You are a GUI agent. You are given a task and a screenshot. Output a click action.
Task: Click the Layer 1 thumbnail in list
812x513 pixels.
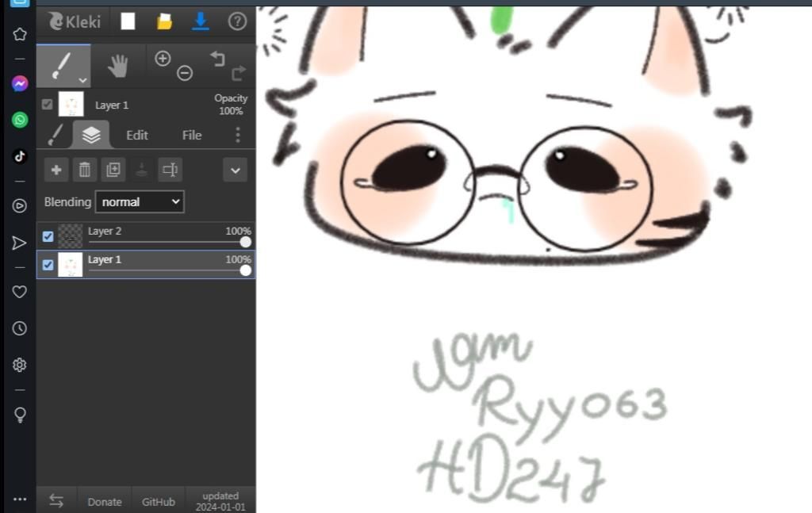70,265
